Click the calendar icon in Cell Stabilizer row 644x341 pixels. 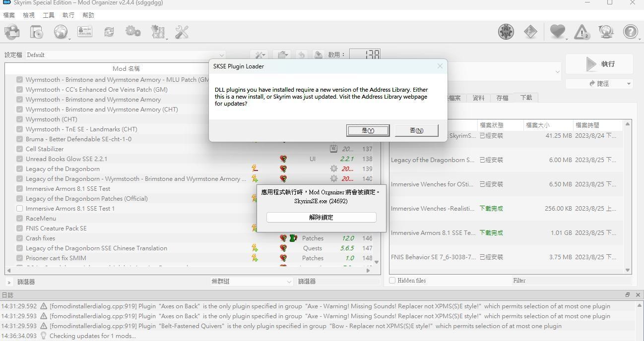point(334,149)
